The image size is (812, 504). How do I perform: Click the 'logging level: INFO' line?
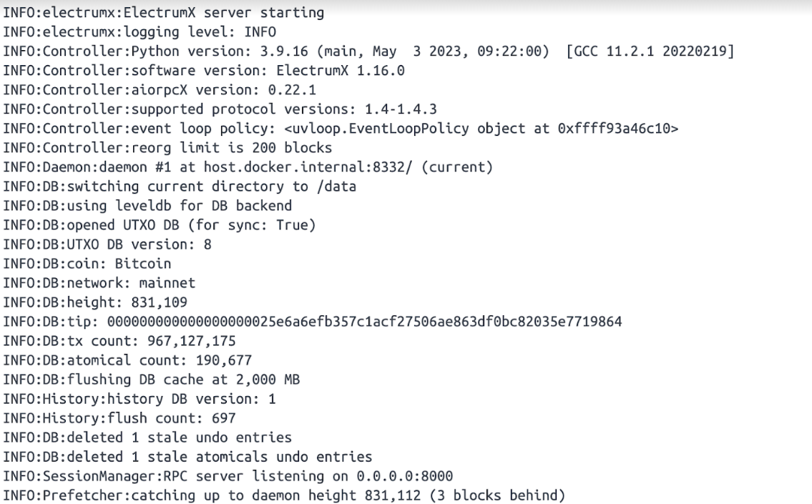tap(140, 32)
